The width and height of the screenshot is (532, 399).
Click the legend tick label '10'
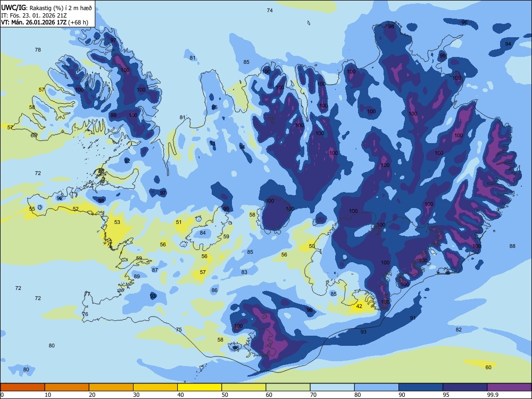point(48,395)
